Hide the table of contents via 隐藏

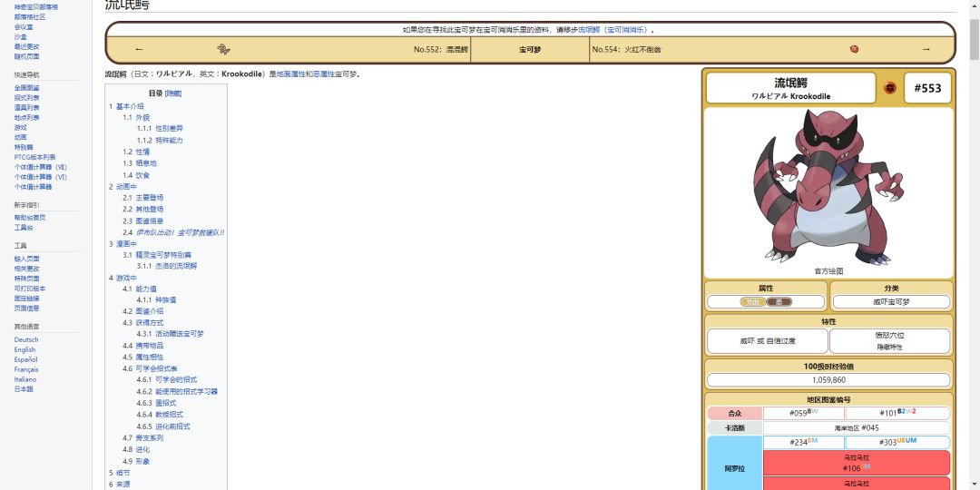173,93
